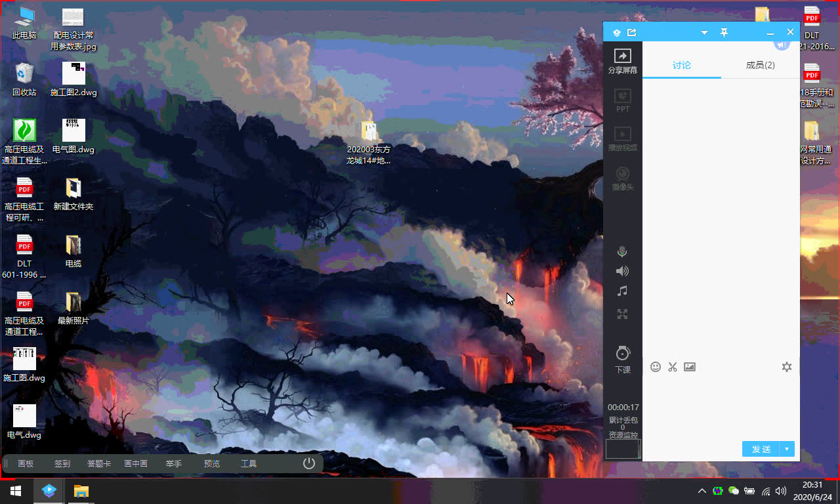This screenshot has height=504, width=840.
Task: Click 举手 raise hand in toolbar
Action: click(x=174, y=463)
